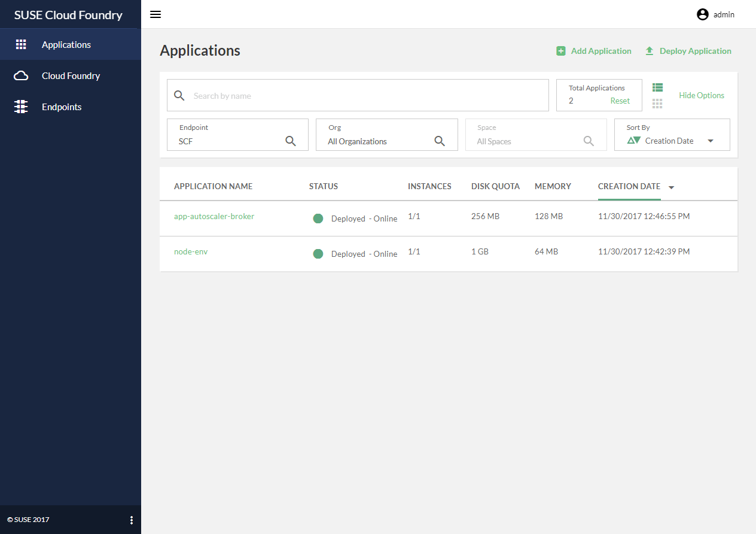Open the node-env application
The height and width of the screenshot is (534, 756).
coord(191,251)
